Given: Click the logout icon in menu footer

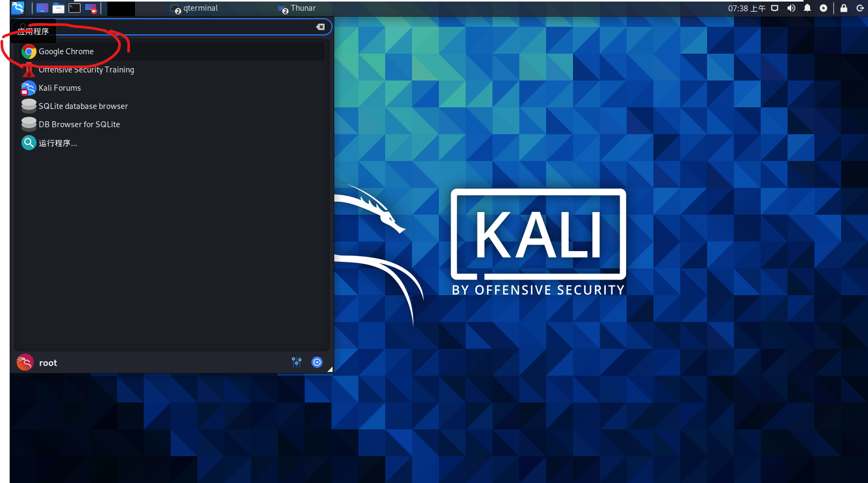Looking at the screenshot, I should (317, 362).
